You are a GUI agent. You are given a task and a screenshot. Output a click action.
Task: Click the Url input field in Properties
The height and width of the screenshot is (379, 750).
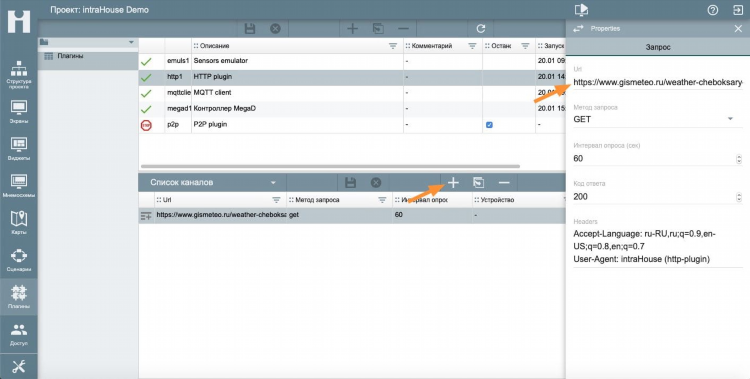click(x=658, y=82)
